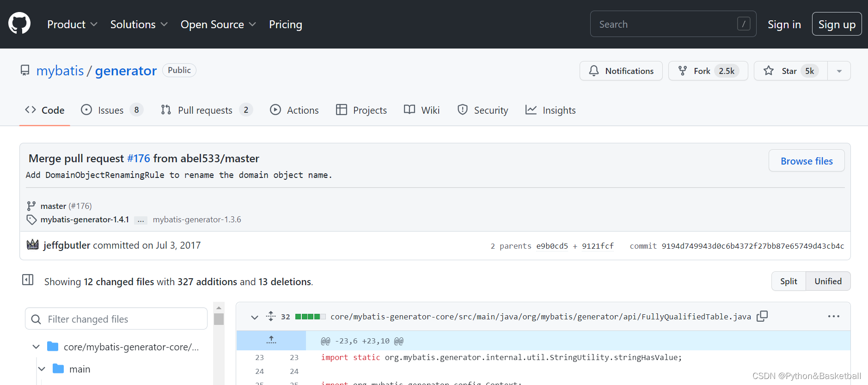Toggle the file tree sidebar icon
This screenshot has width=868, height=385.
point(28,280)
